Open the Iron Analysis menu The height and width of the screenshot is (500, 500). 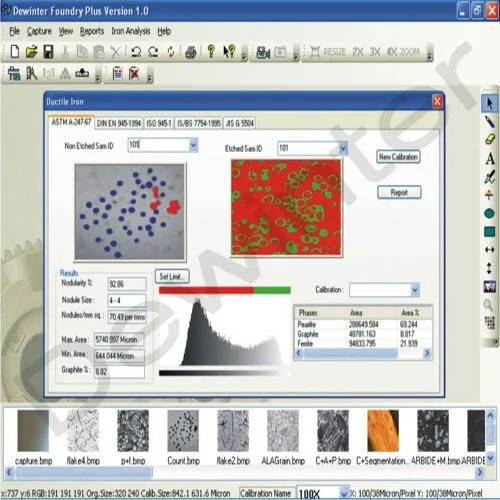coord(131,31)
